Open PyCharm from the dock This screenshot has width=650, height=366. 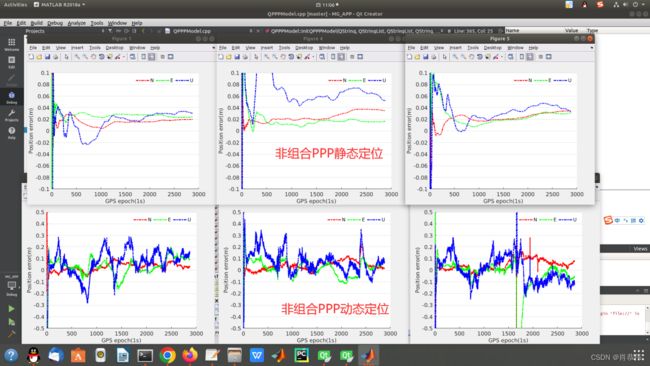301,355
